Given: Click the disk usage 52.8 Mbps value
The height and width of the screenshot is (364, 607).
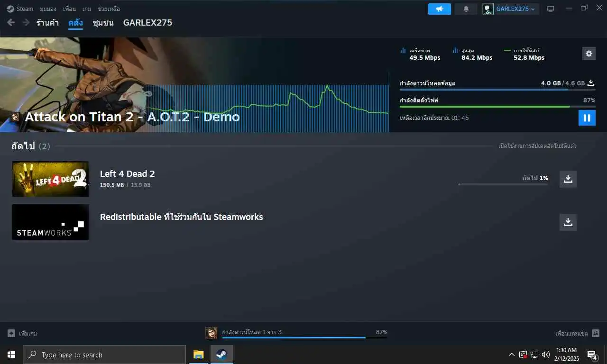Looking at the screenshot, I should 529,58.
